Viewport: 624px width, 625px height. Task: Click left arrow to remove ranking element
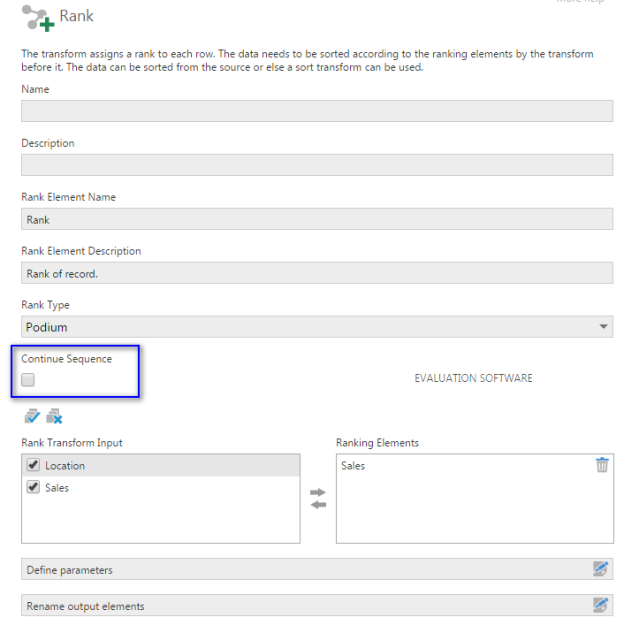pyautogui.click(x=318, y=504)
